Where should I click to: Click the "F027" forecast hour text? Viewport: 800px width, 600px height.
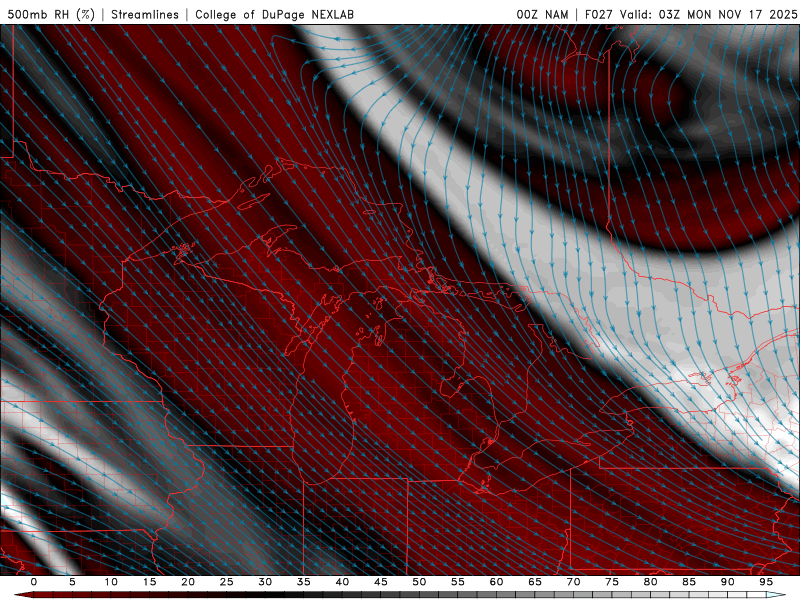pyautogui.click(x=599, y=14)
